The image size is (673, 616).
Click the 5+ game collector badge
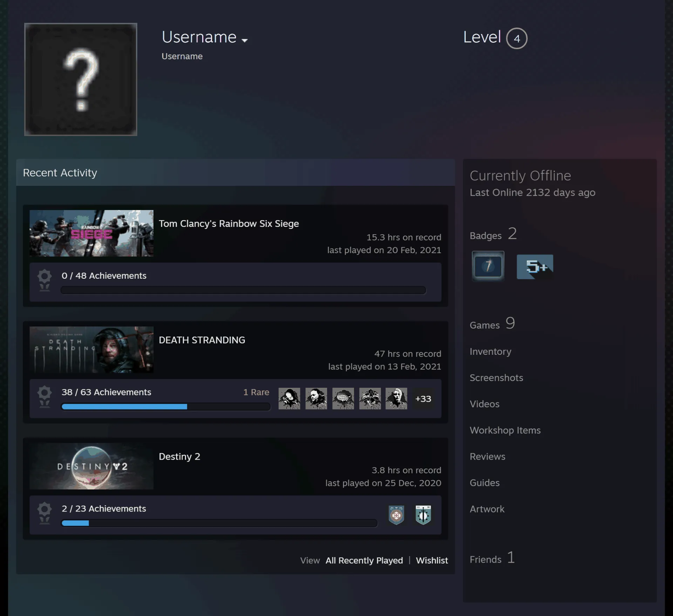coord(535,267)
